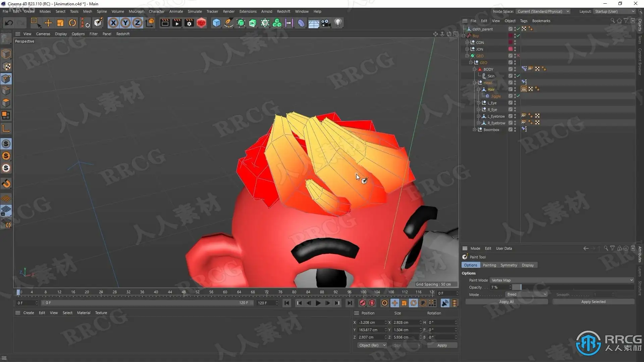Select the Move tool in top toolbar
This screenshot has height=362, width=644.
(48, 23)
